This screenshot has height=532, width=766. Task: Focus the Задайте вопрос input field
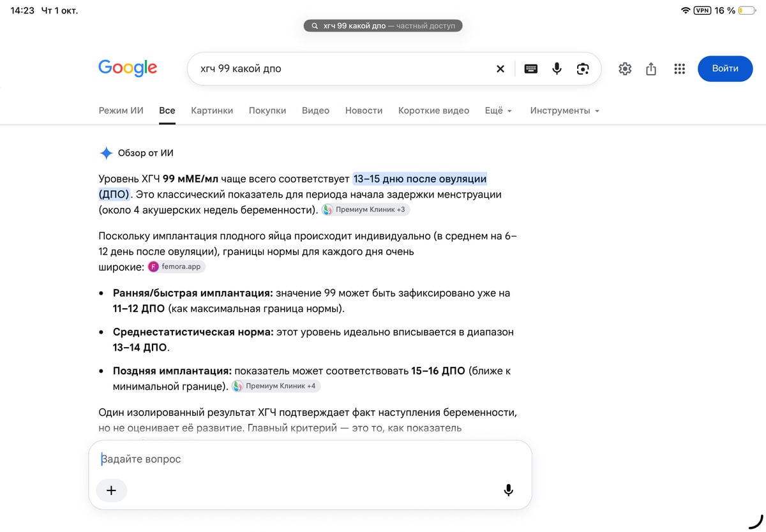tap(310, 459)
